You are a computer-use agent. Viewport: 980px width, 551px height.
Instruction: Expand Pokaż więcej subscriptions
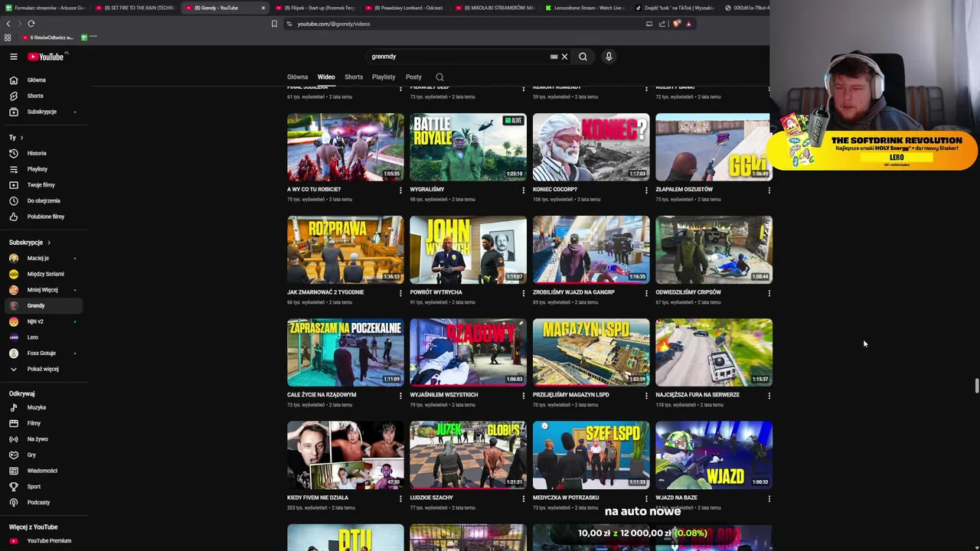tap(41, 369)
